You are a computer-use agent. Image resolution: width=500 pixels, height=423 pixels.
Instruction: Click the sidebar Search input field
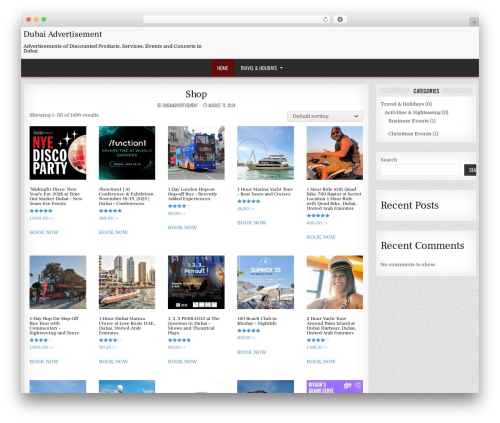[420, 170]
